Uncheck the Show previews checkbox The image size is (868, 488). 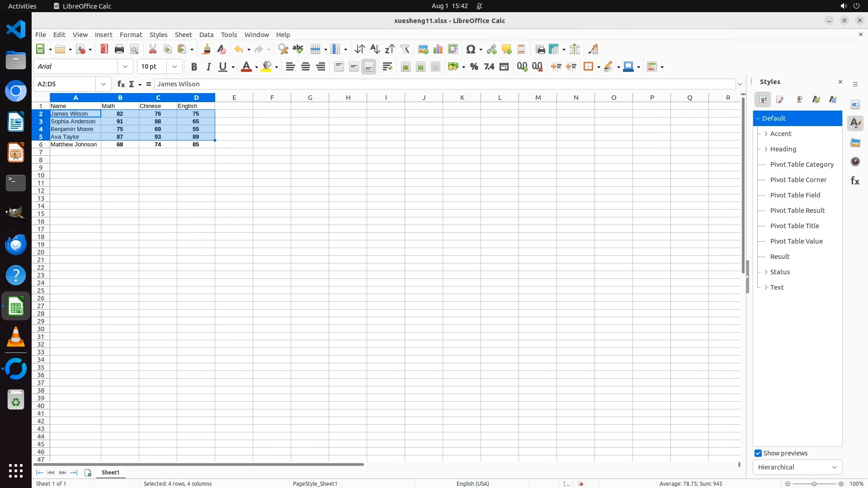[758, 453]
